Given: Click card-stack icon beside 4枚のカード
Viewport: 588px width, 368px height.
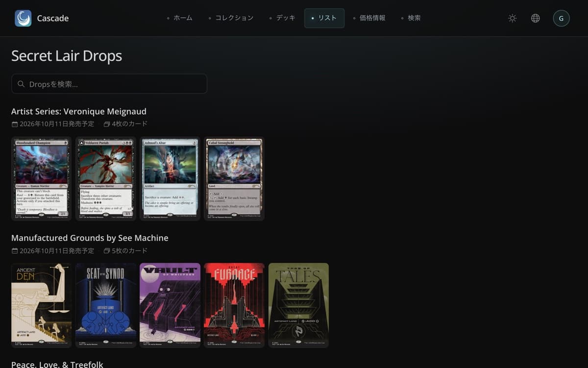Looking at the screenshot, I should point(107,124).
